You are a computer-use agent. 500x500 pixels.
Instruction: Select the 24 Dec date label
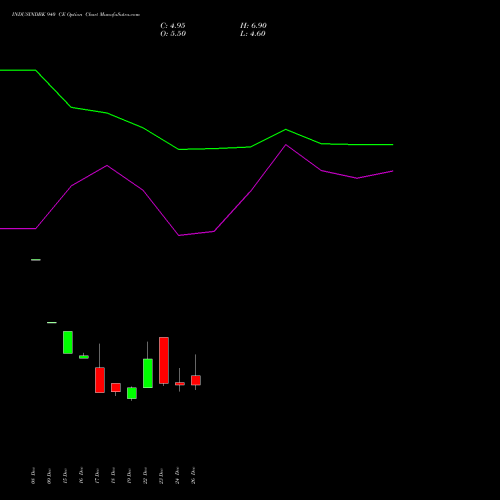point(177,476)
